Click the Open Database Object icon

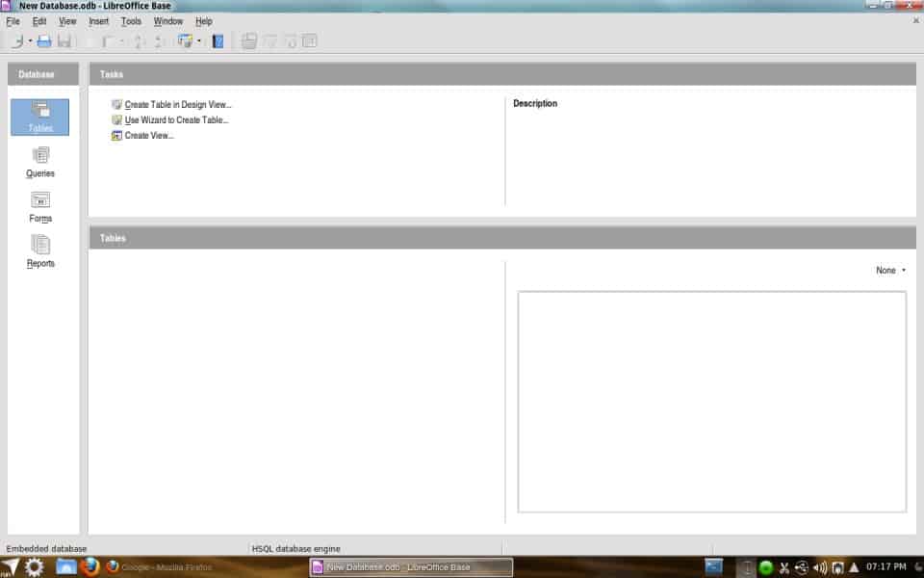[x=249, y=40]
